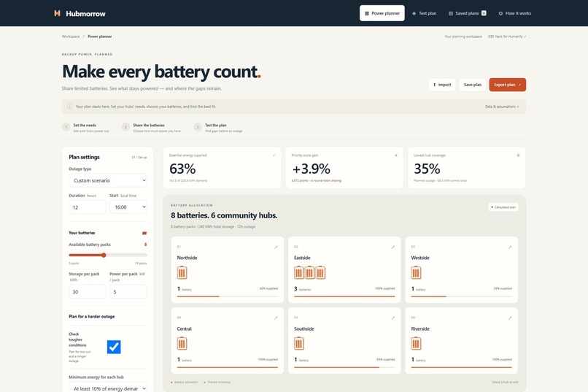Screen dimensions: 588x392
Task: Open the How it works tab
Action: tap(514, 13)
